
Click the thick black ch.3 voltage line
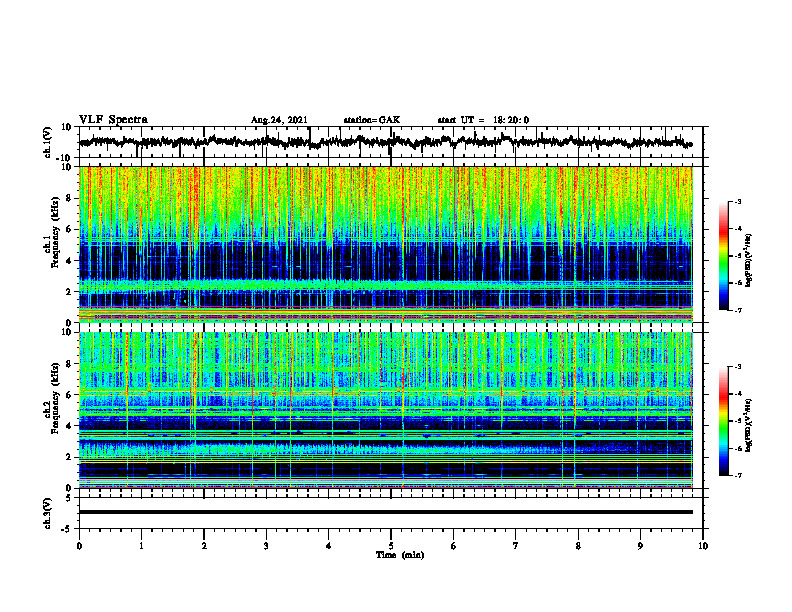(385, 512)
